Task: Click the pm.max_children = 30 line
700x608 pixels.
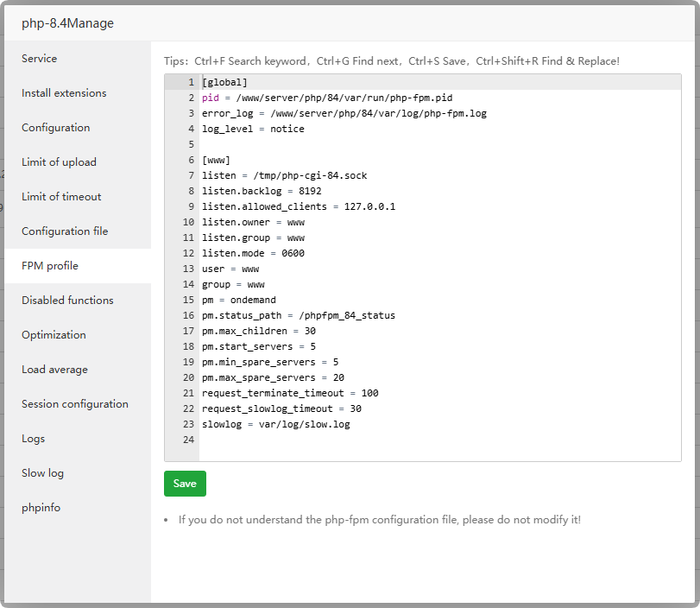Action: (x=259, y=332)
